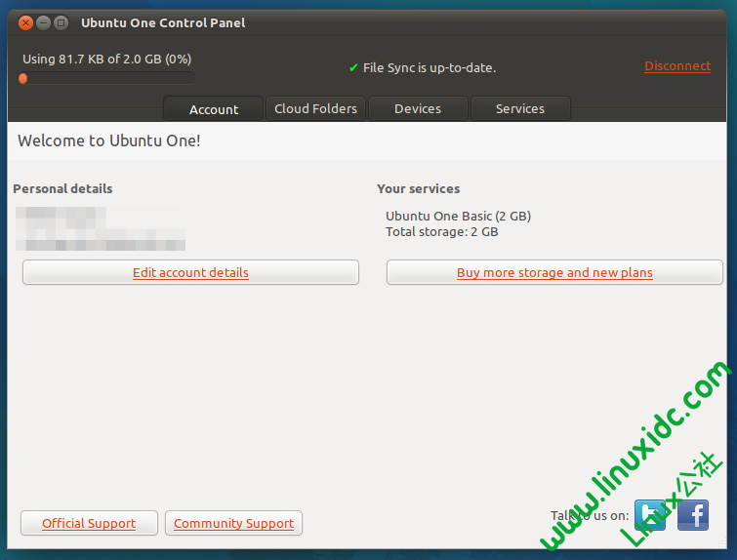Image resolution: width=737 pixels, height=560 pixels.
Task: Minimize the Ubuntu One Control Panel window
Action: (43, 22)
